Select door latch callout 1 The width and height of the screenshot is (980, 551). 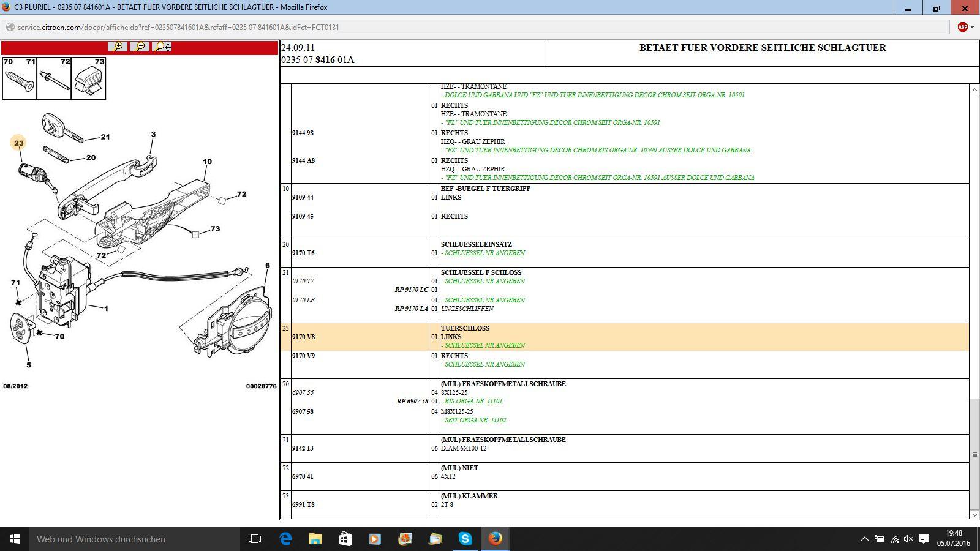pyautogui.click(x=106, y=309)
